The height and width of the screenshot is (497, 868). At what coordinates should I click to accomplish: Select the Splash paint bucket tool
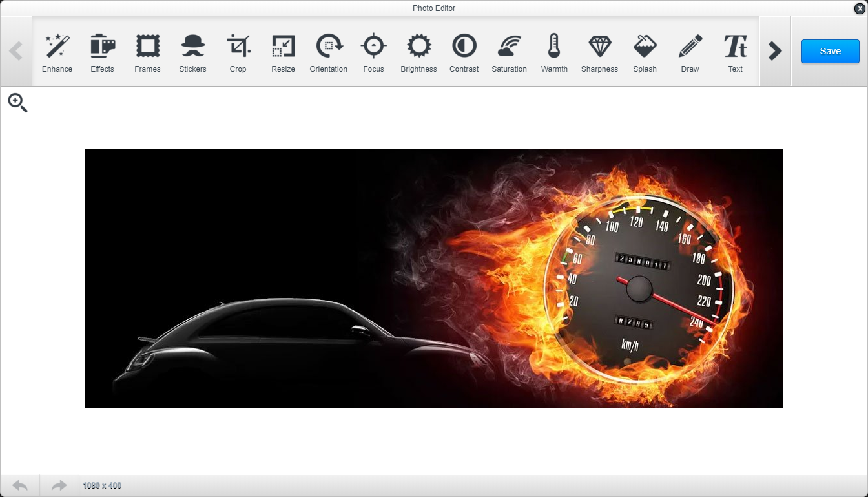645,52
